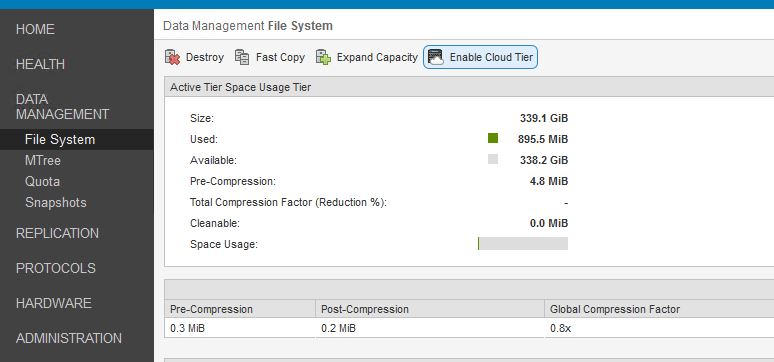Click the Cleanable value 0.0 MiB
Image resolution: width=774 pixels, height=362 pixels.
549,223
